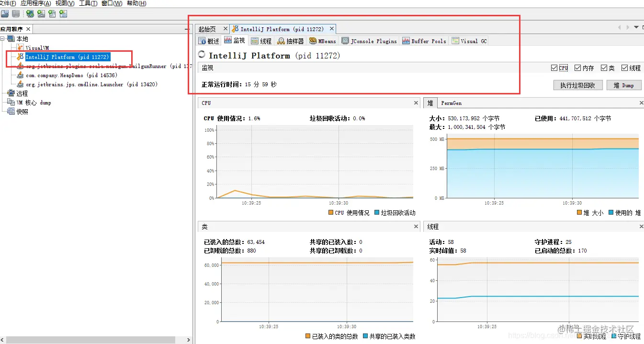This screenshot has width=644, height=344.
Task: Switch to the Visual GC tab
Action: (469, 41)
